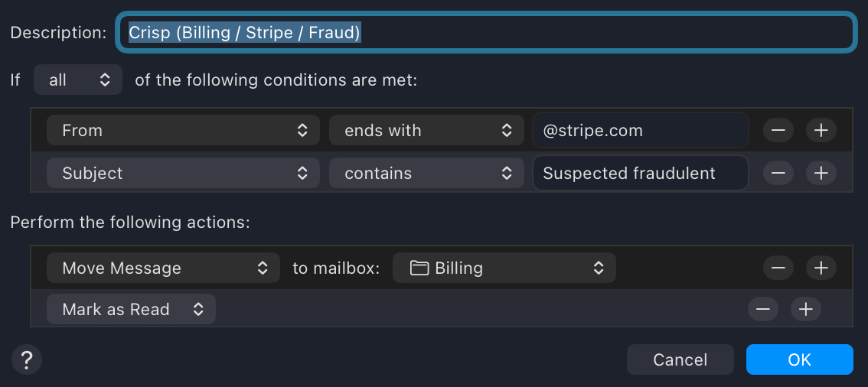This screenshot has width=868, height=387.
Task: Add condition after the From row
Action: coord(821,131)
